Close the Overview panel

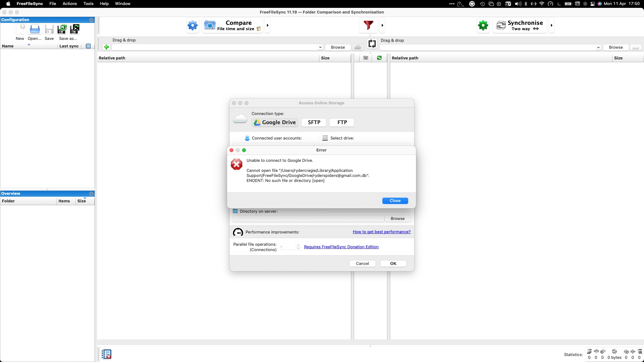point(91,194)
